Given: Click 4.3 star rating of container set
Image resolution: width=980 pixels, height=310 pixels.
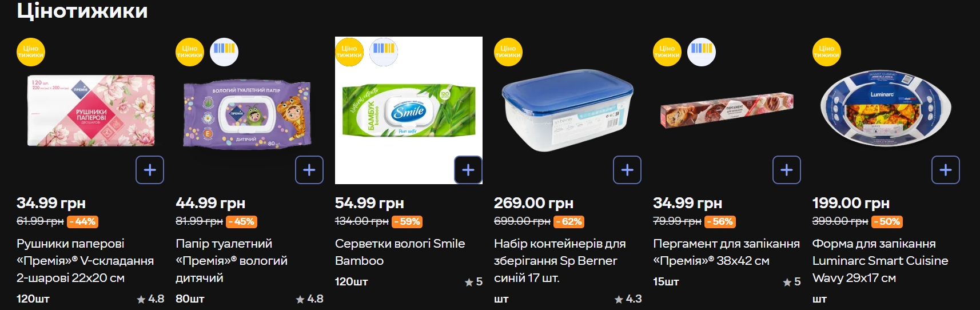Looking at the screenshot, I should point(628,299).
